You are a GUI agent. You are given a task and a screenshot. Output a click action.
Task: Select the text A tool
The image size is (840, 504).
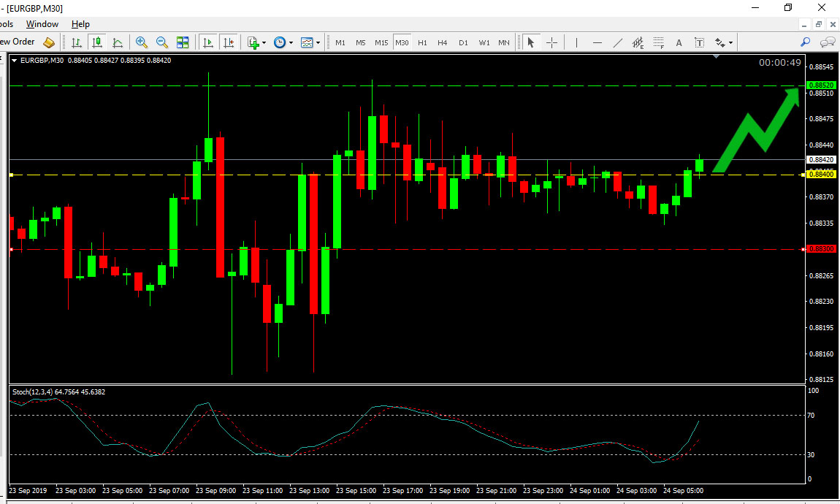click(679, 42)
